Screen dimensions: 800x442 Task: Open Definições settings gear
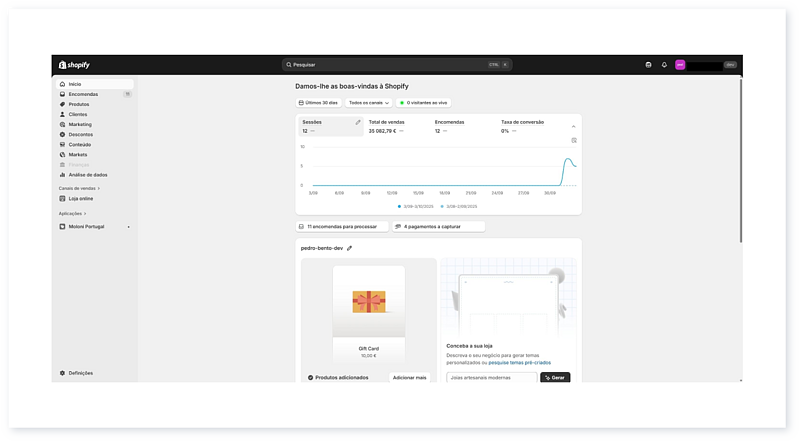[62, 373]
